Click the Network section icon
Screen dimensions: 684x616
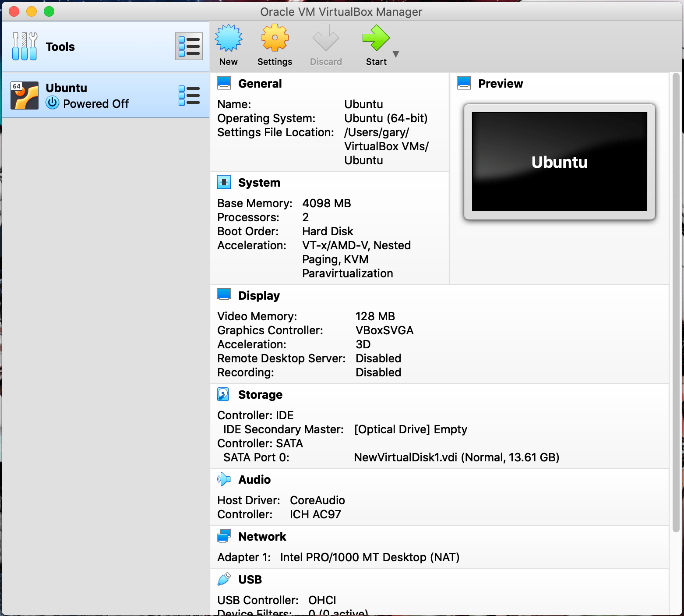pos(224,535)
